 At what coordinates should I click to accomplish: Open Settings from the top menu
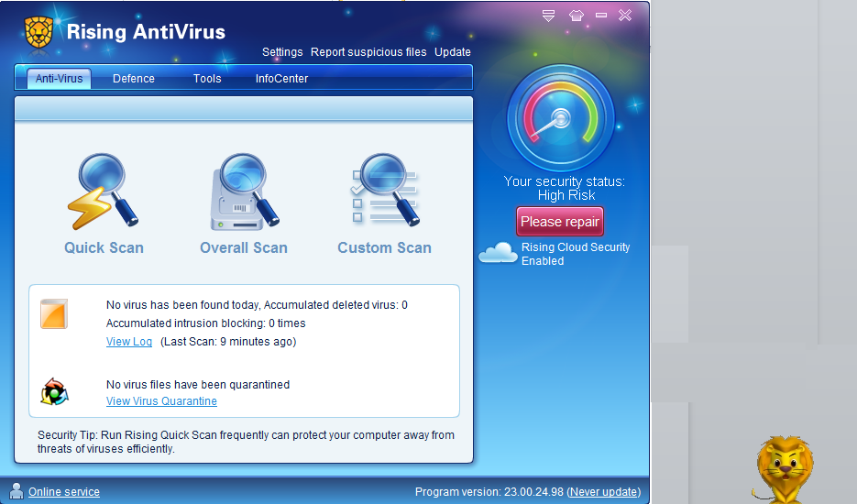point(282,52)
